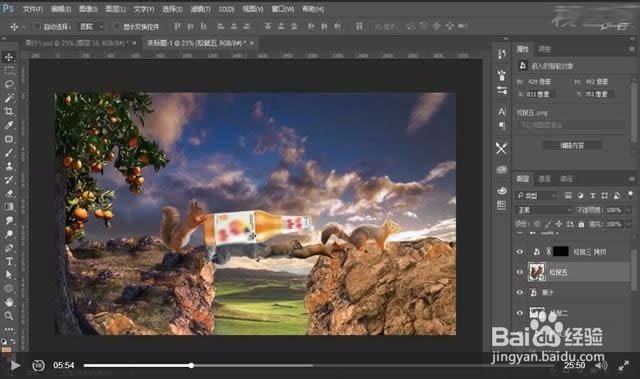The width and height of the screenshot is (640, 379).
Task: Select the Pen tool
Action: tap(9, 248)
